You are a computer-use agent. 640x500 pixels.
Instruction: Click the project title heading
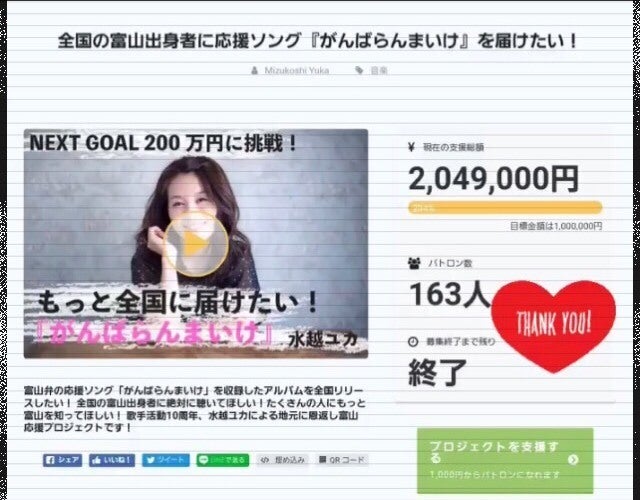(317, 41)
